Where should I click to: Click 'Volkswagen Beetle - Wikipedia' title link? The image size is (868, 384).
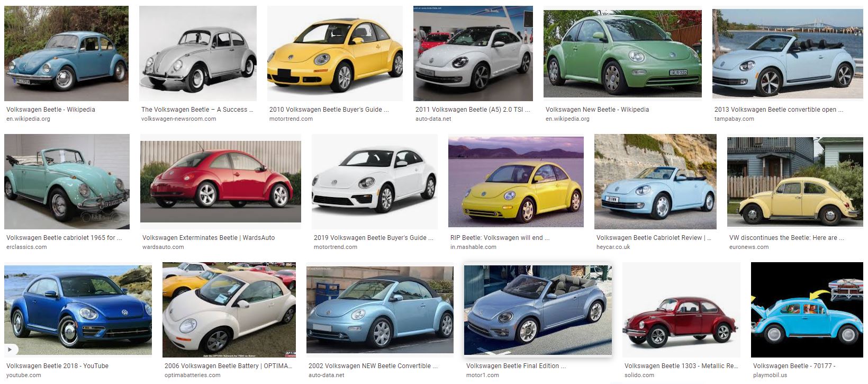(x=51, y=110)
